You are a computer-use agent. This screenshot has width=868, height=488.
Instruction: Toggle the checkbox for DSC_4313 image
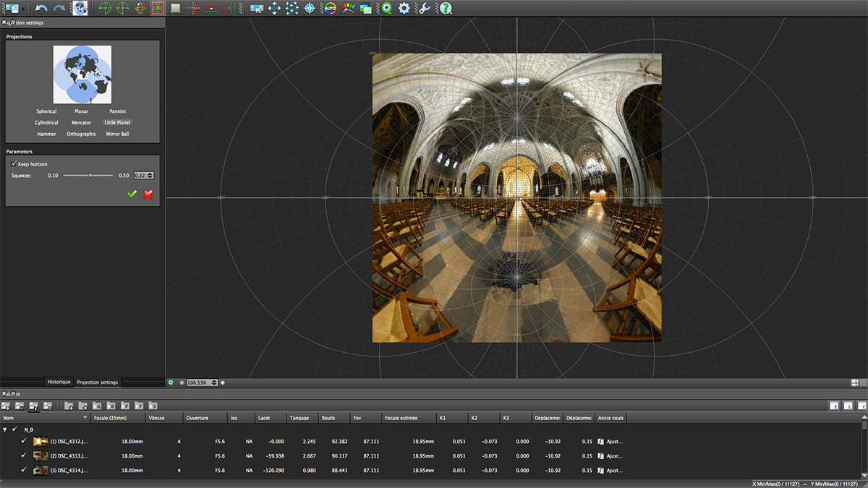pyautogui.click(x=24, y=455)
